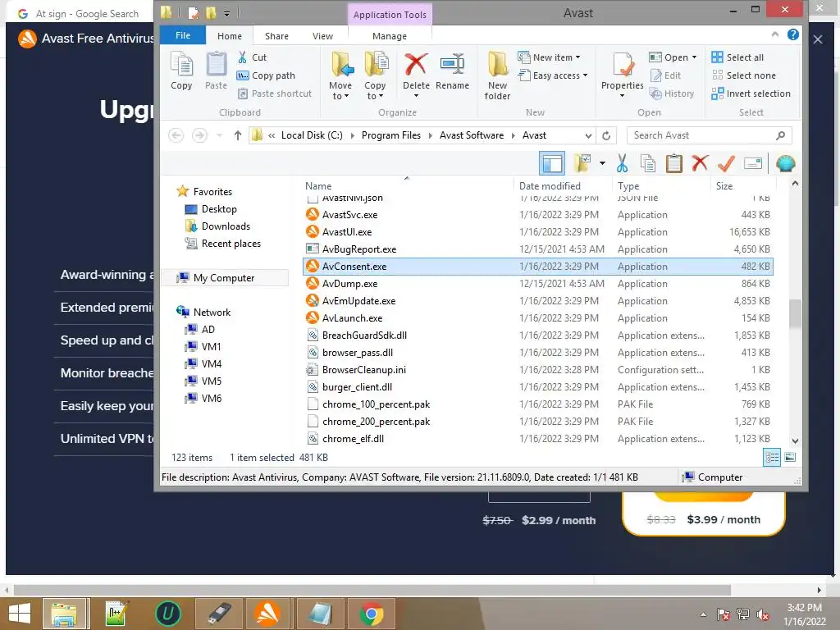Viewport: 840px width, 630px height.
Task: Cut the selected file using ribbon Cut
Action: point(252,57)
